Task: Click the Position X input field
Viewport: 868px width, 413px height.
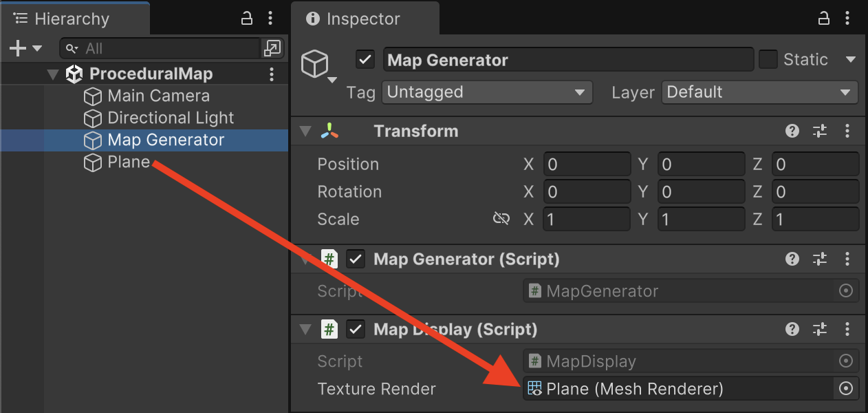Action: coord(587,165)
